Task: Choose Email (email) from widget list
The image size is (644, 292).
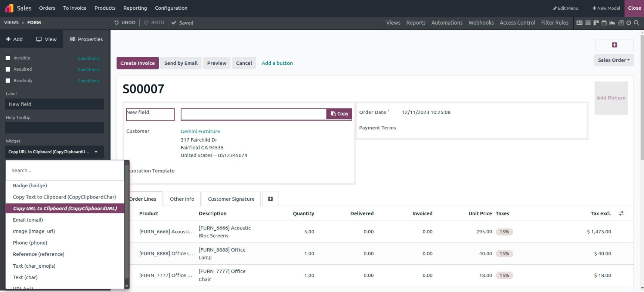Action: tap(28, 220)
